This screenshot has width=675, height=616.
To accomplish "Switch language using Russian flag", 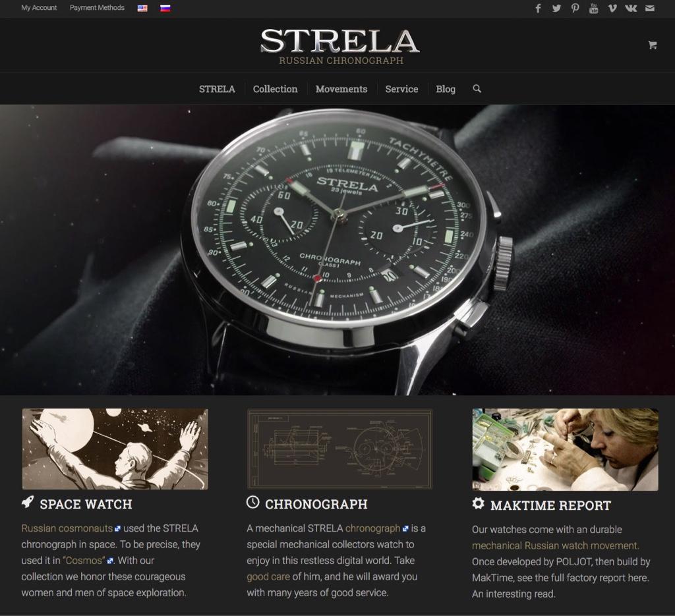I will (x=165, y=8).
